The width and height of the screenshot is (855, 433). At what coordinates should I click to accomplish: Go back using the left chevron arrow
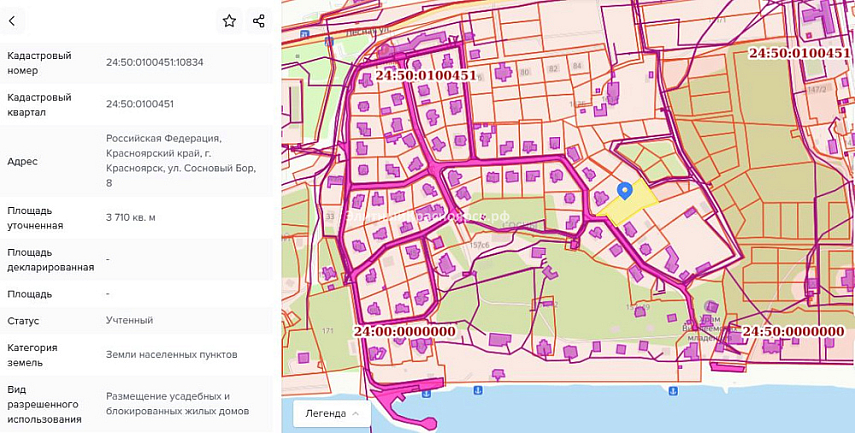(x=11, y=21)
